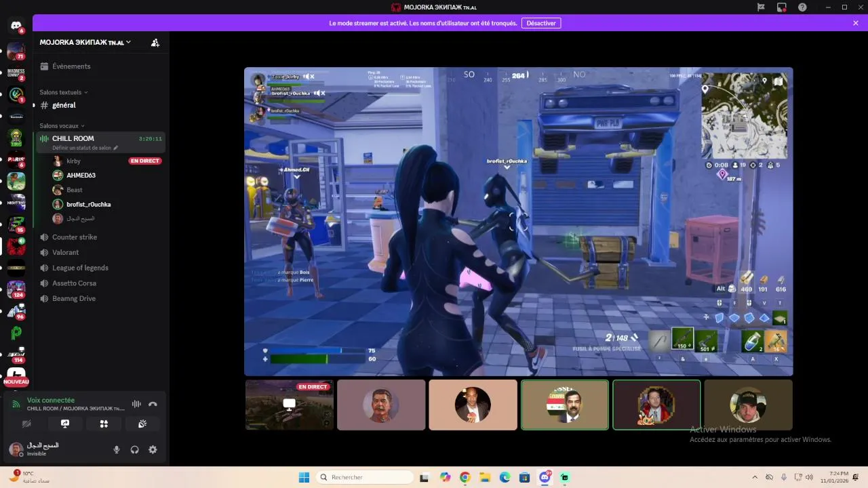Join the Assetto Corsa voice channel
This screenshot has height=488, width=868.
click(100, 283)
